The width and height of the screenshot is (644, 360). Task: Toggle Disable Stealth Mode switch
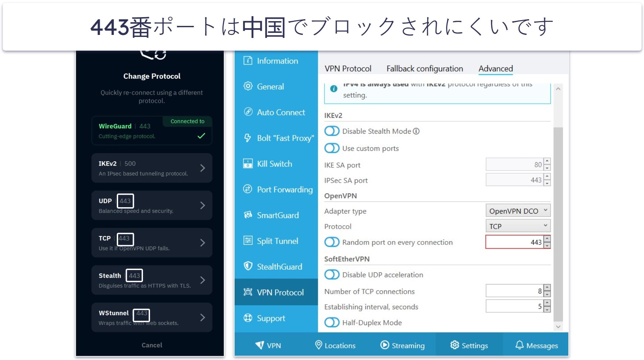pos(332,131)
